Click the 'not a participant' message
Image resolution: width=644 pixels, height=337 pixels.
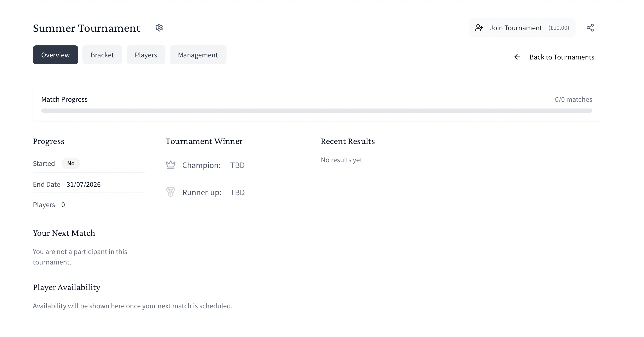(x=80, y=257)
